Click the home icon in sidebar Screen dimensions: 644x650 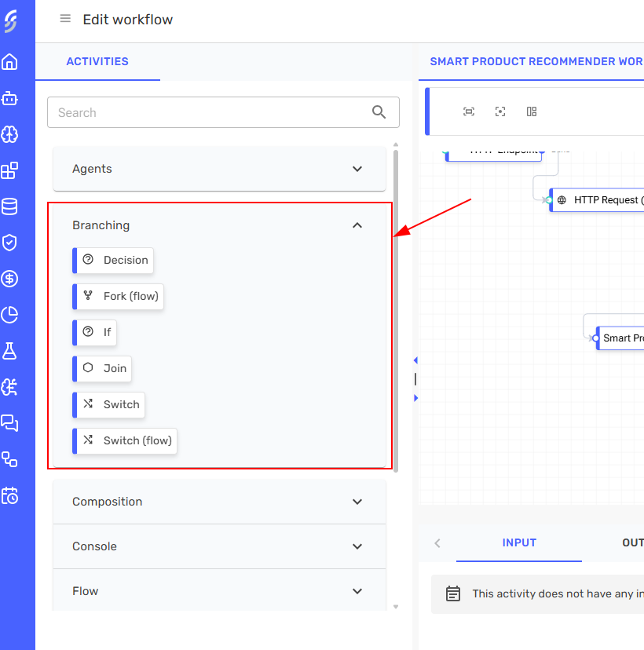(x=9, y=62)
